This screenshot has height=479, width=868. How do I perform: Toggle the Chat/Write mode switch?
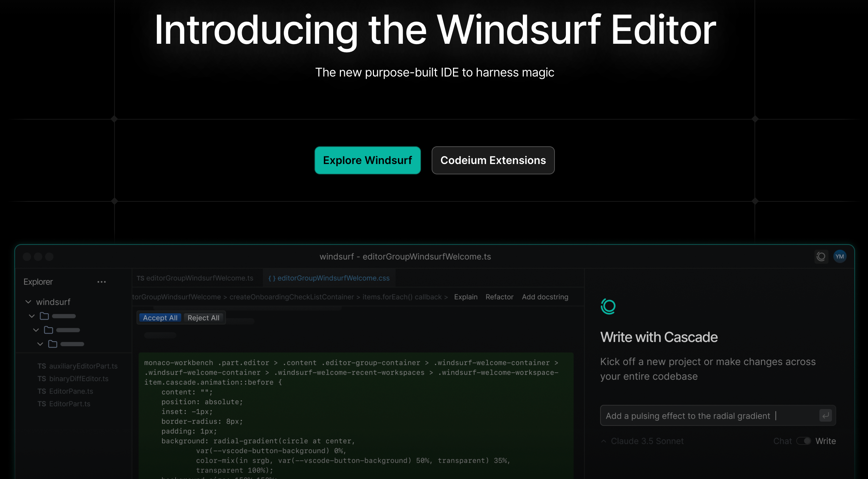804,441
